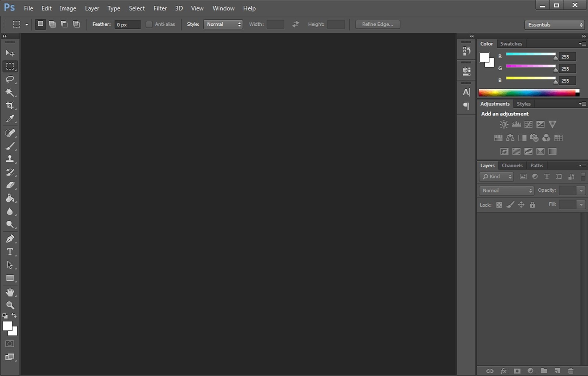Viewport: 588px width, 376px height.
Task: Choose the Eyedropper tool
Action: tap(10, 119)
